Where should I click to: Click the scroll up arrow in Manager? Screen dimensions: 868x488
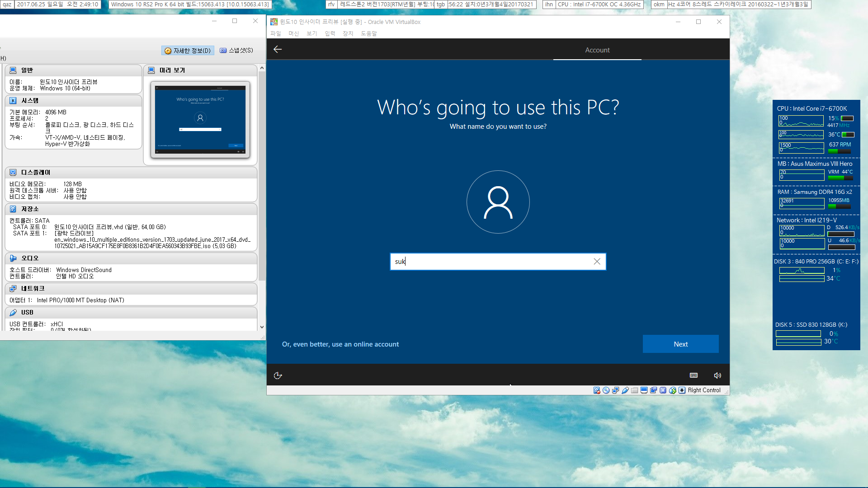[262, 68]
